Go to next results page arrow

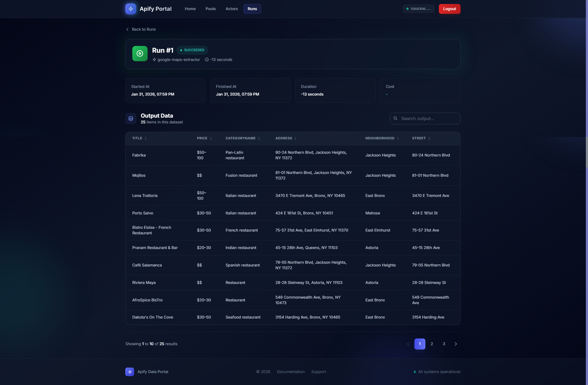[456, 344]
